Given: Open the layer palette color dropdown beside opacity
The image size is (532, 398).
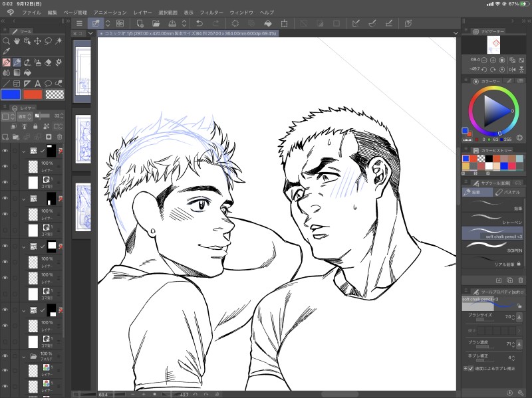Looking at the screenshot, I should click(7, 116).
